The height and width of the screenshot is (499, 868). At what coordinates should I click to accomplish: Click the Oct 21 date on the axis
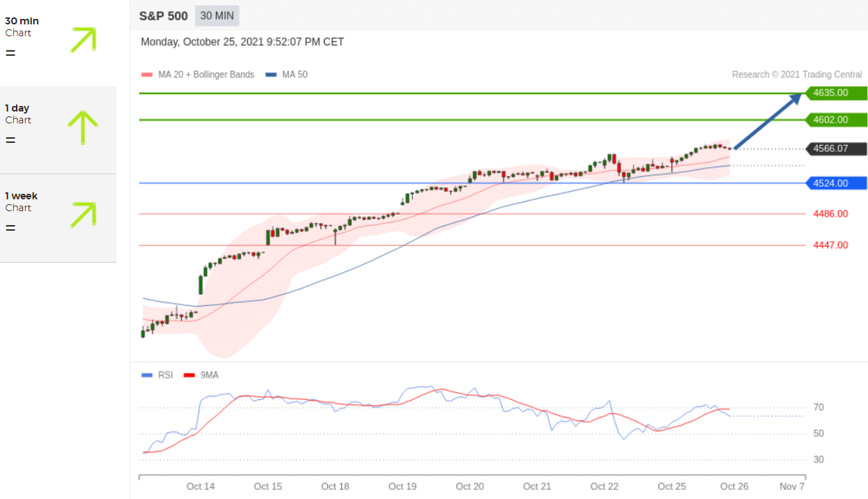coord(537,486)
